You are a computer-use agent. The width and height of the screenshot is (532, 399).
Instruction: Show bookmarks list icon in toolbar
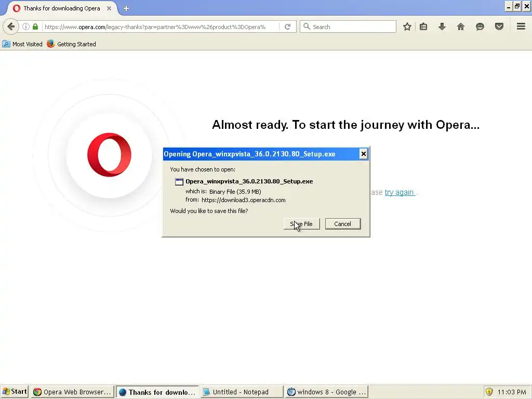423,26
